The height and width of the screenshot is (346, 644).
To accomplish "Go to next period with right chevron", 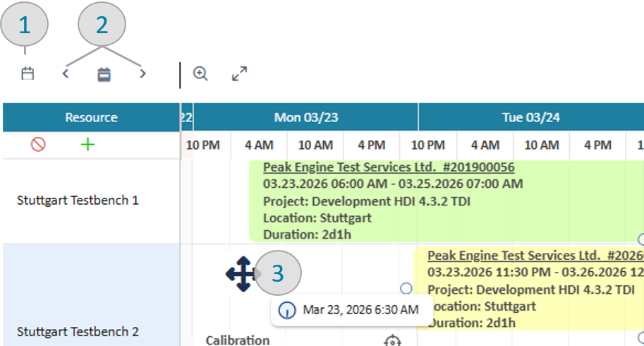I will click(x=142, y=74).
